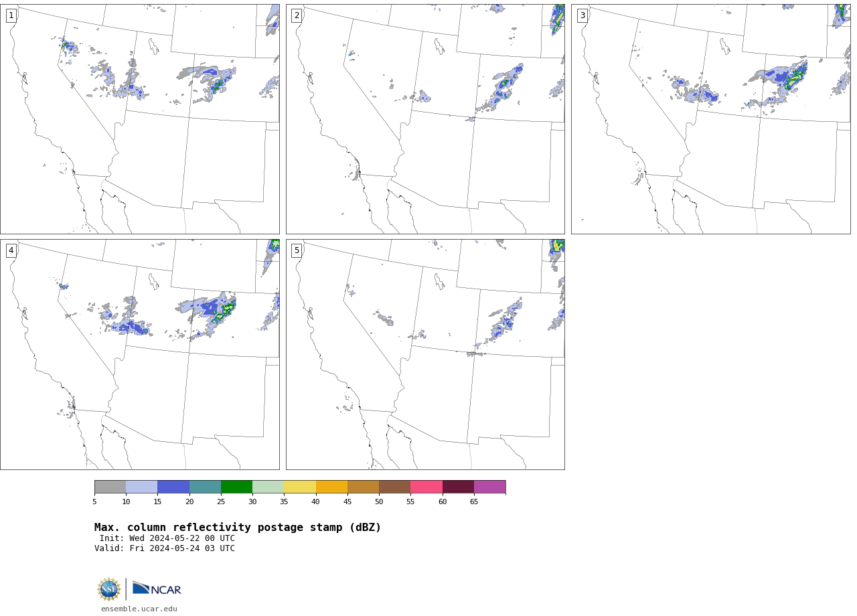This screenshot has width=857, height=616.
Task: Click the brown 50-55 dBZ swatch
Action: click(394, 487)
